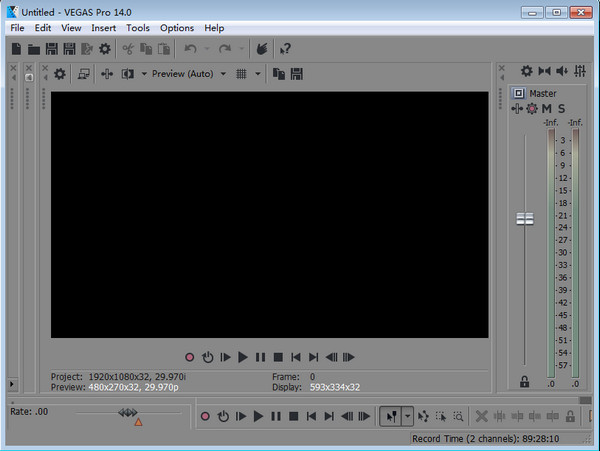
Task: Click Preview on External Monitor icon
Action: 84,73
